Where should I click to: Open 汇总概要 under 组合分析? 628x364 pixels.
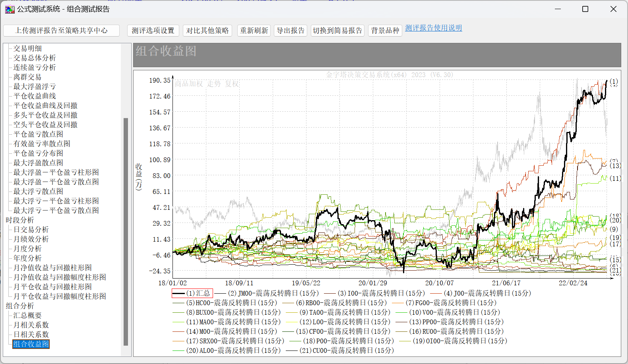click(x=27, y=316)
